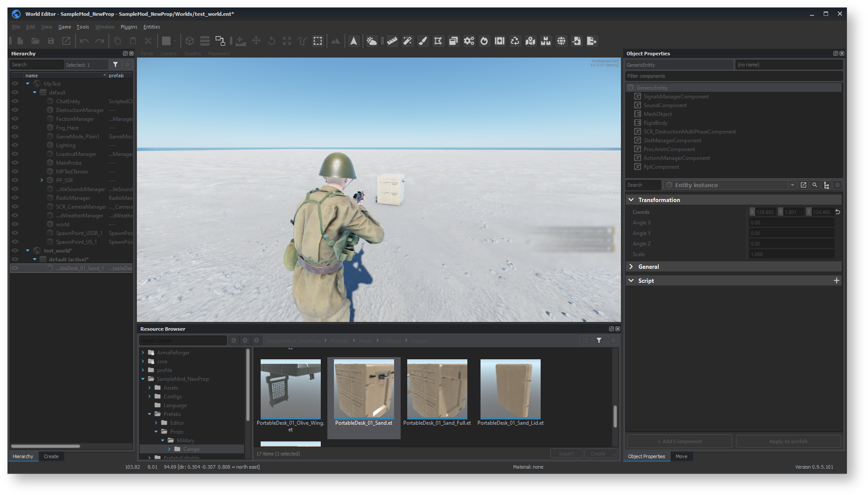Image resolution: width=868 pixels, height=495 pixels.
Task: Open the Tools menu
Action: (83, 26)
